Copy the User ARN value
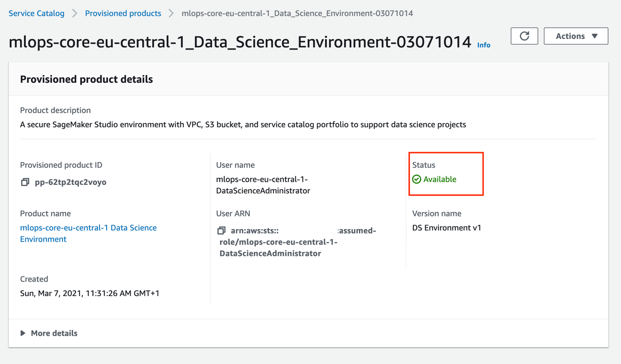 pyautogui.click(x=221, y=231)
